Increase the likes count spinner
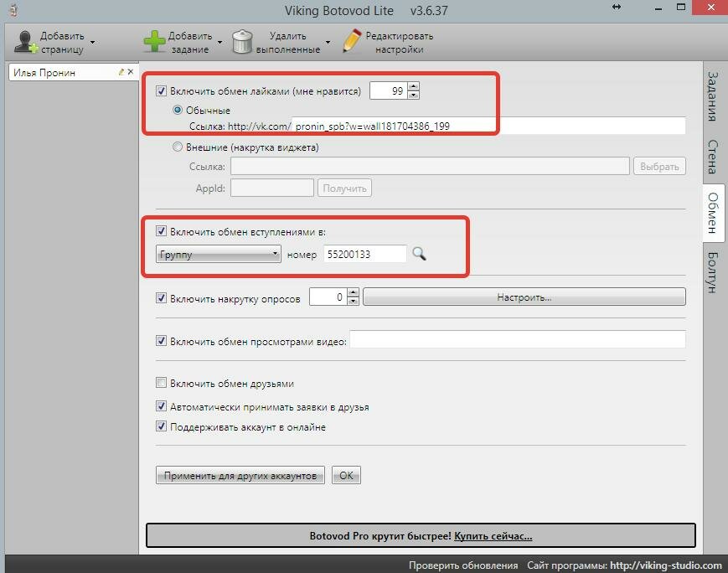The image size is (728, 573). click(x=413, y=86)
